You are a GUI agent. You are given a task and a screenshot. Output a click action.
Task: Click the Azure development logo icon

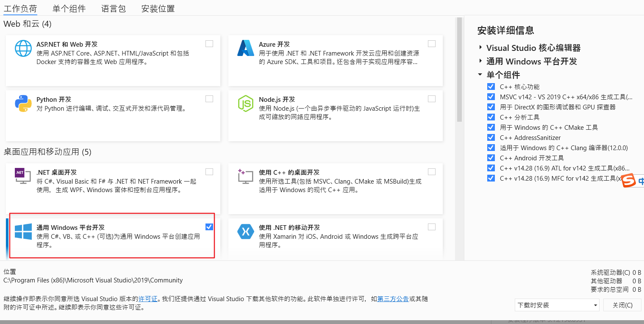245,48
